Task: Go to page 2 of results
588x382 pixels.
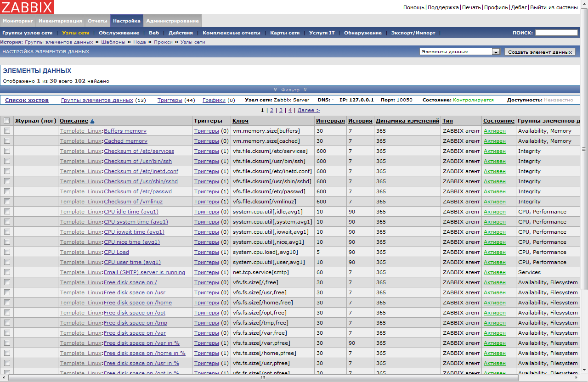Action: (271, 110)
